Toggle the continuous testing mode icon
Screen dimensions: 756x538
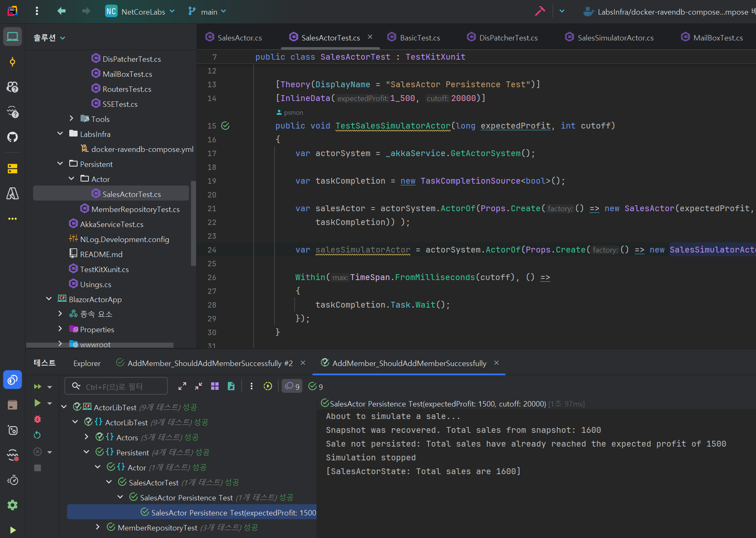[x=268, y=386]
